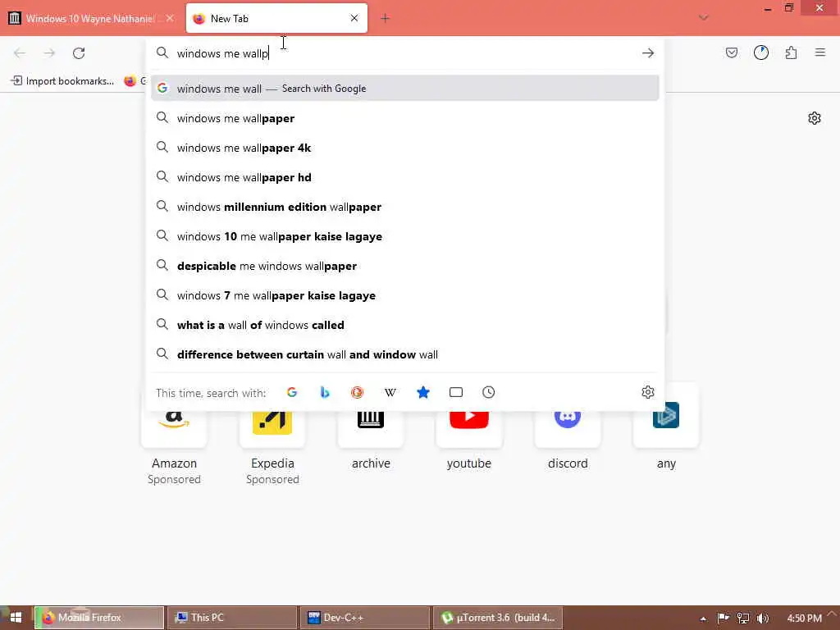Open the Firefox account circle icon
Image resolution: width=840 pixels, height=630 pixels.
pyautogui.click(x=760, y=52)
